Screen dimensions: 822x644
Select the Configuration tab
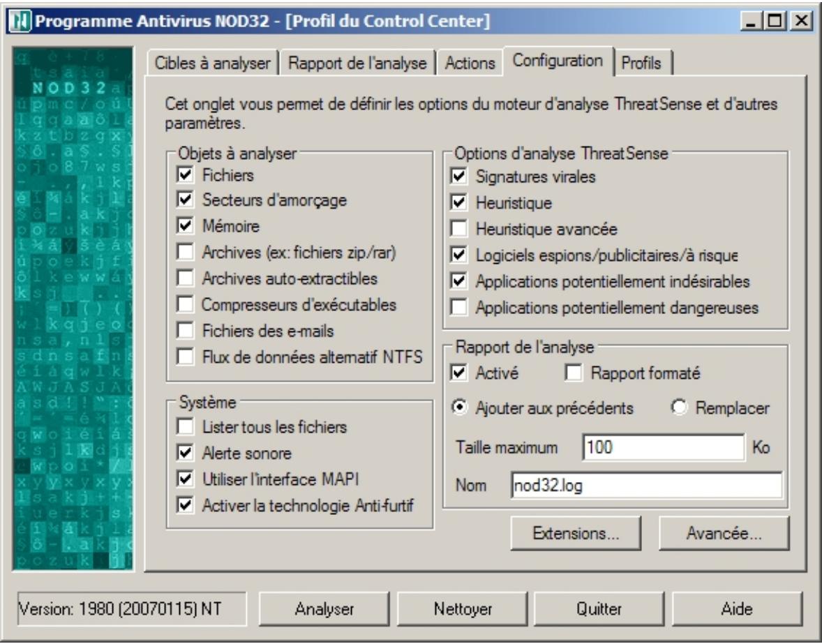(558, 61)
